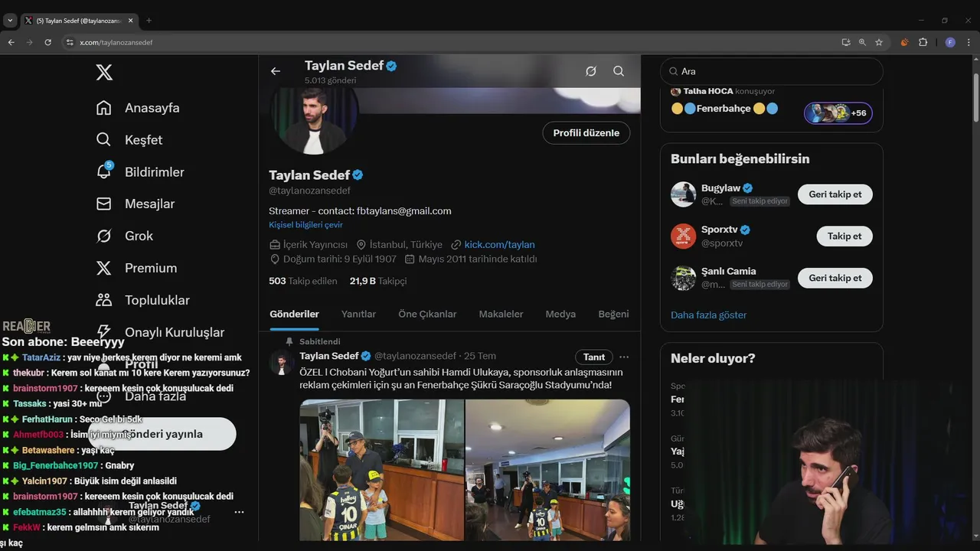Image resolution: width=980 pixels, height=551 pixels.
Task: Open Chrome three-dot menu
Action: coord(969,43)
